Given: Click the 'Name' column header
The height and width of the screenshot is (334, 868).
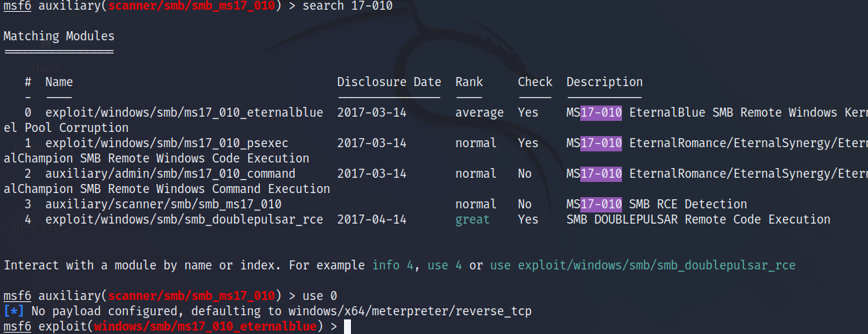Looking at the screenshot, I should click(x=59, y=82).
